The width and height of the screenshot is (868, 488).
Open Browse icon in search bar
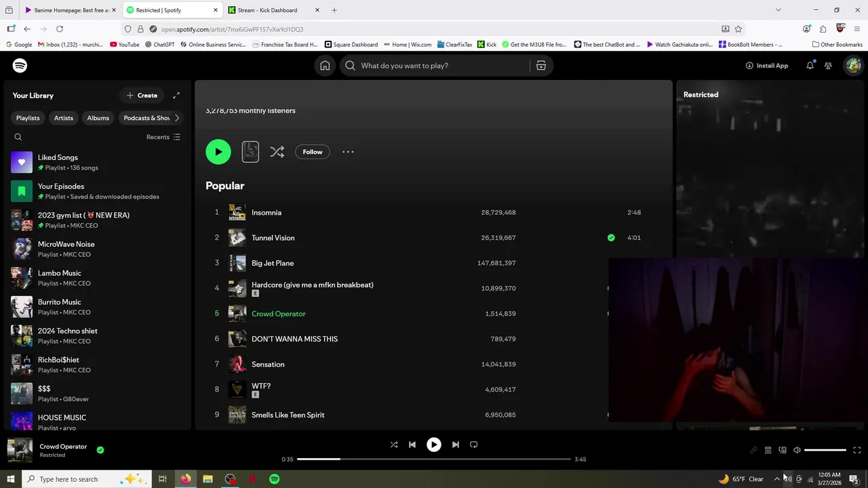point(541,66)
